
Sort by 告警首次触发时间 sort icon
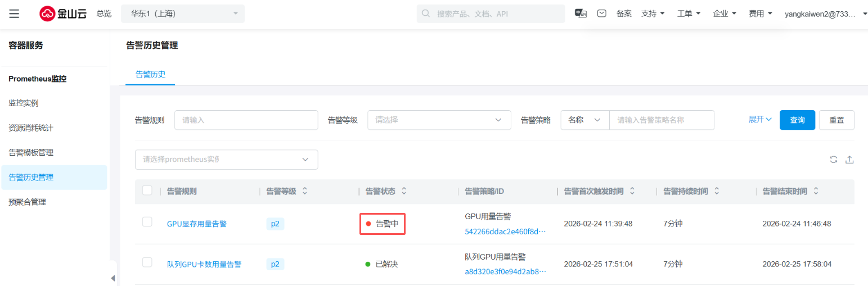coord(632,191)
